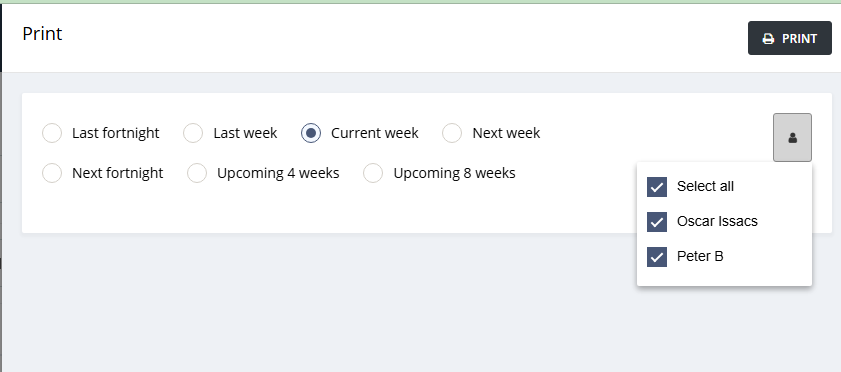Click the 'Select all' text label
The height and width of the screenshot is (372, 841).
[705, 187]
